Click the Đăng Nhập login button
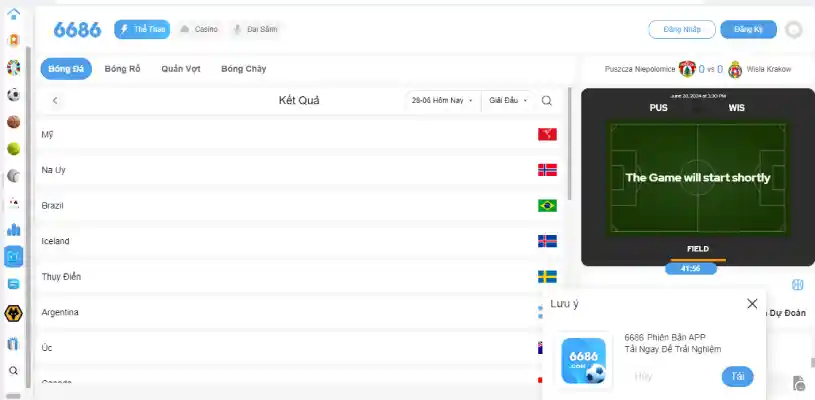This screenshot has width=815, height=400. click(682, 30)
